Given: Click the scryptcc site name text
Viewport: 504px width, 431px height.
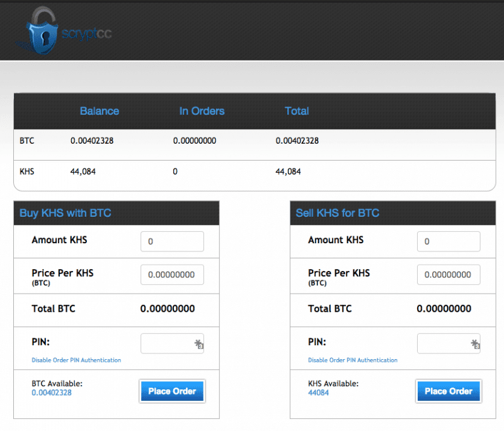Looking at the screenshot, I should point(86,33).
